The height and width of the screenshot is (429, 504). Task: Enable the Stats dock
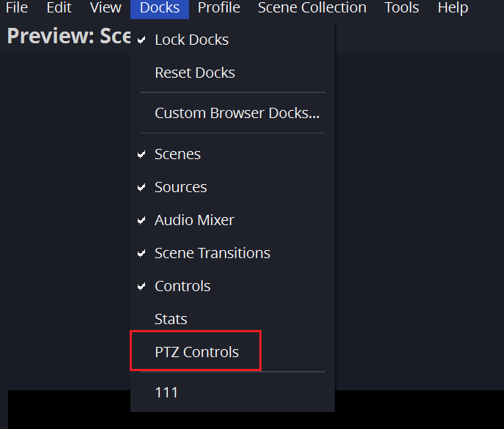[x=171, y=319]
